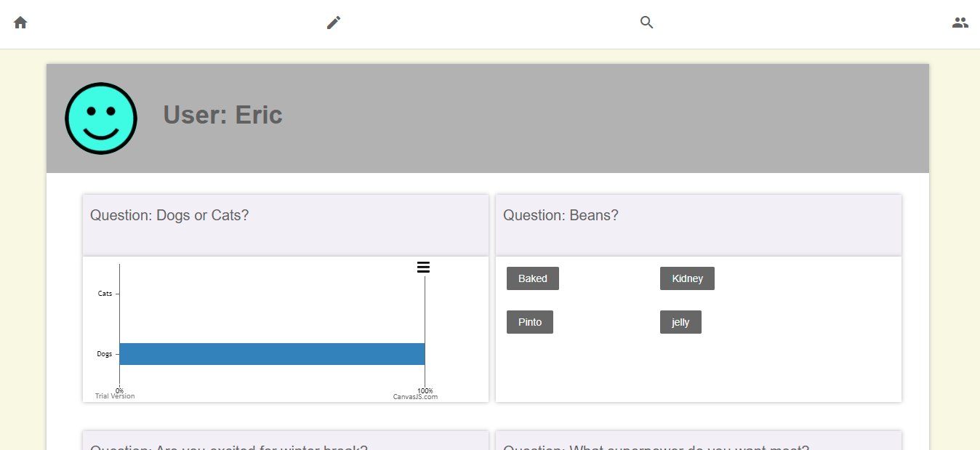Pick the jelly beans answer

tap(680, 321)
